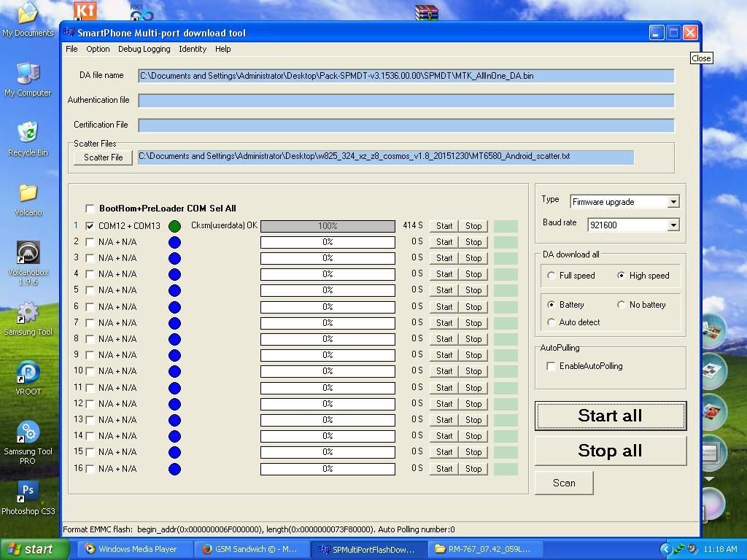Click the scatter file path field

click(x=386, y=157)
